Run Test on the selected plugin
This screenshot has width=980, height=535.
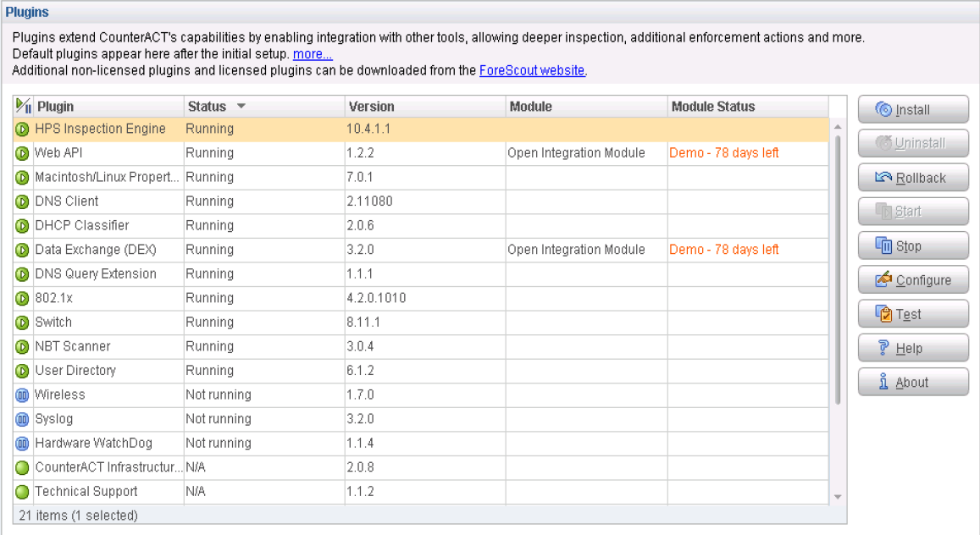[912, 314]
